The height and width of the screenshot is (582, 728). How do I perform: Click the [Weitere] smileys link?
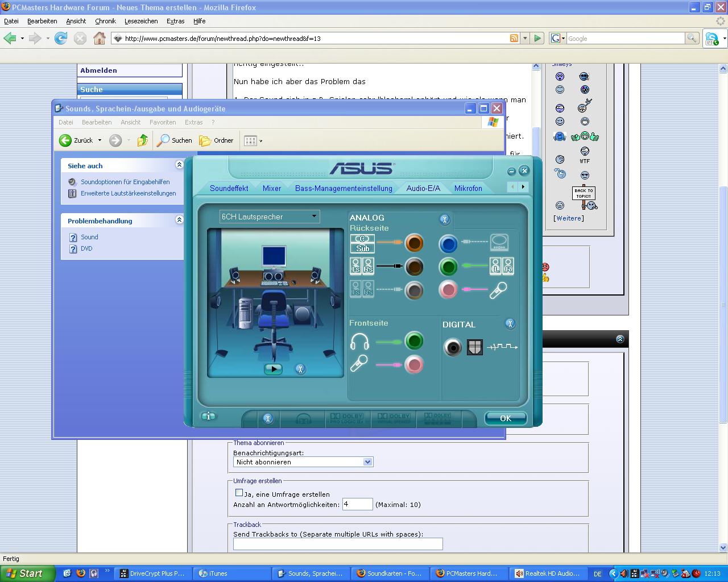tap(569, 218)
